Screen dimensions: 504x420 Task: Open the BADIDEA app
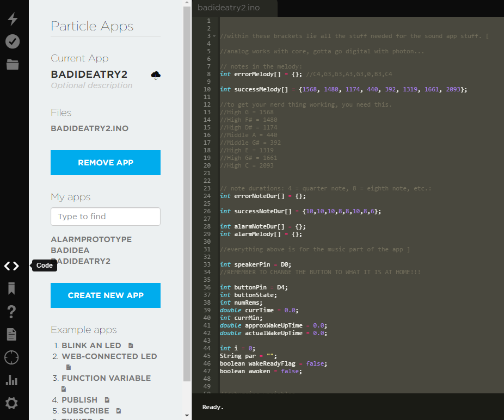click(x=70, y=250)
